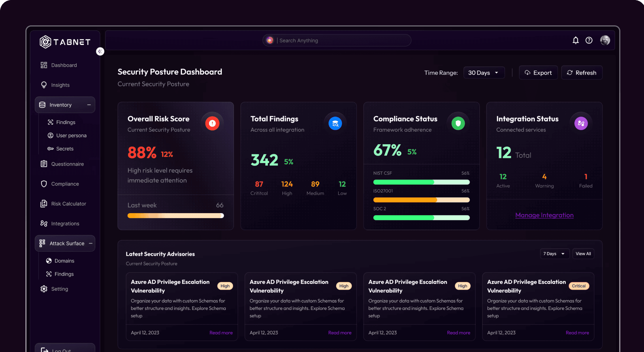Open the help question mark icon
644x352 pixels.
[x=589, y=40]
